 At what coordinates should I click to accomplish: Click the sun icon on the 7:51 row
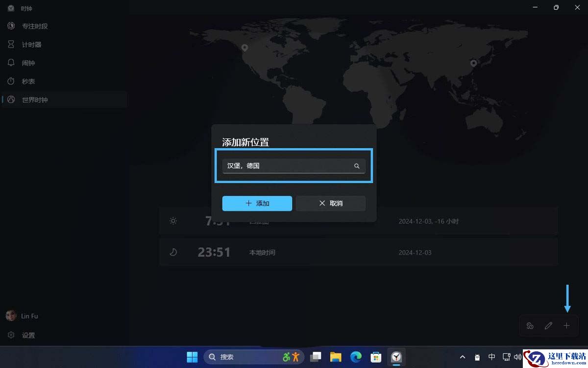173,221
